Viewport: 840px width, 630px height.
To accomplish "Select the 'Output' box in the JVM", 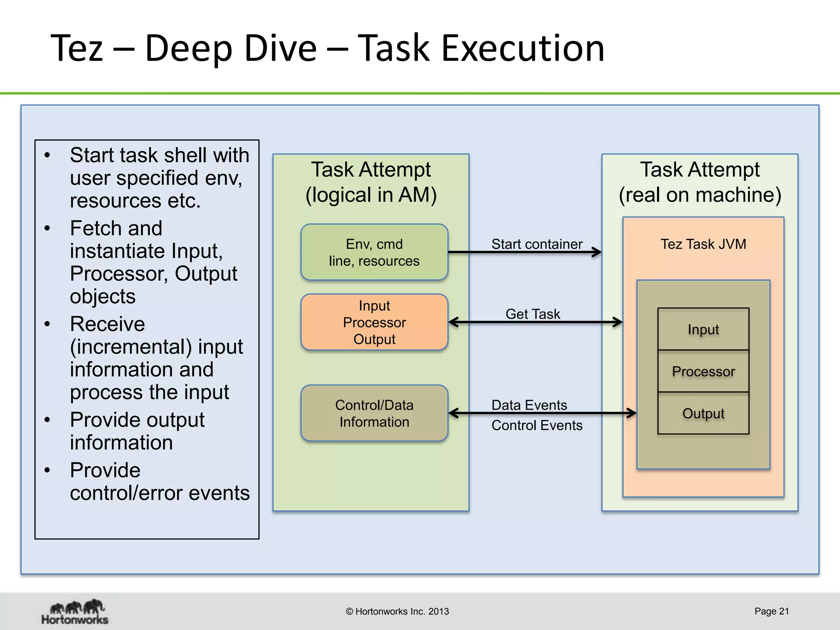I will click(703, 413).
